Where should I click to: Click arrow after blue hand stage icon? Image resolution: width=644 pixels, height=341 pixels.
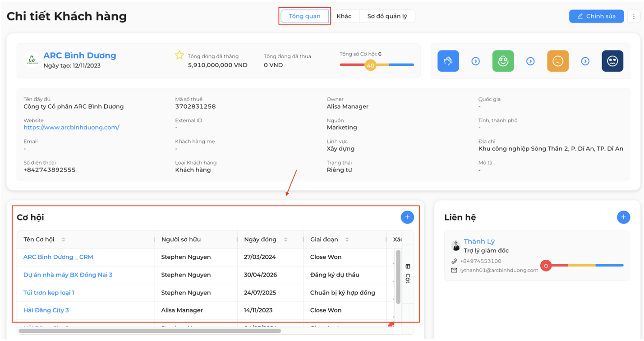(x=476, y=61)
